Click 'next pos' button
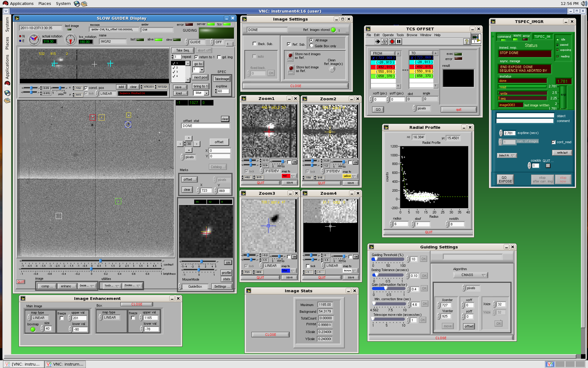Image resolution: width=588 pixels, height=368 pixels. pyautogui.click(x=200, y=77)
